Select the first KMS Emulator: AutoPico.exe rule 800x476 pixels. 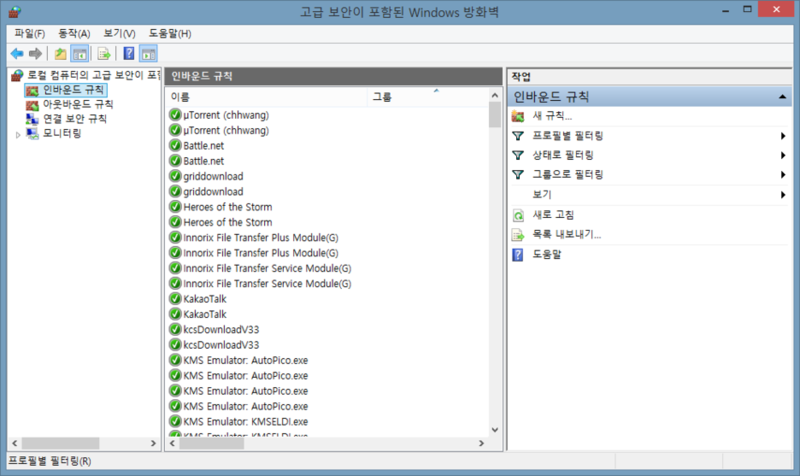[x=245, y=360]
